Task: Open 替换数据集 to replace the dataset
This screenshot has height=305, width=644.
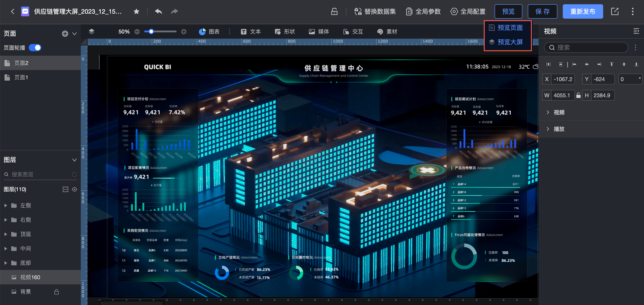Action: [x=375, y=11]
